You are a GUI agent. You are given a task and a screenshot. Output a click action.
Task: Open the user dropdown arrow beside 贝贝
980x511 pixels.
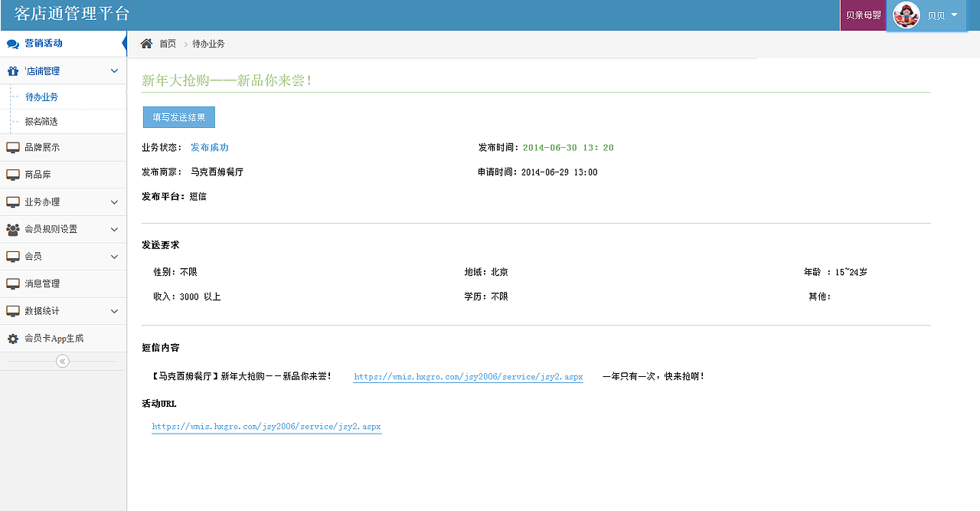(x=954, y=15)
